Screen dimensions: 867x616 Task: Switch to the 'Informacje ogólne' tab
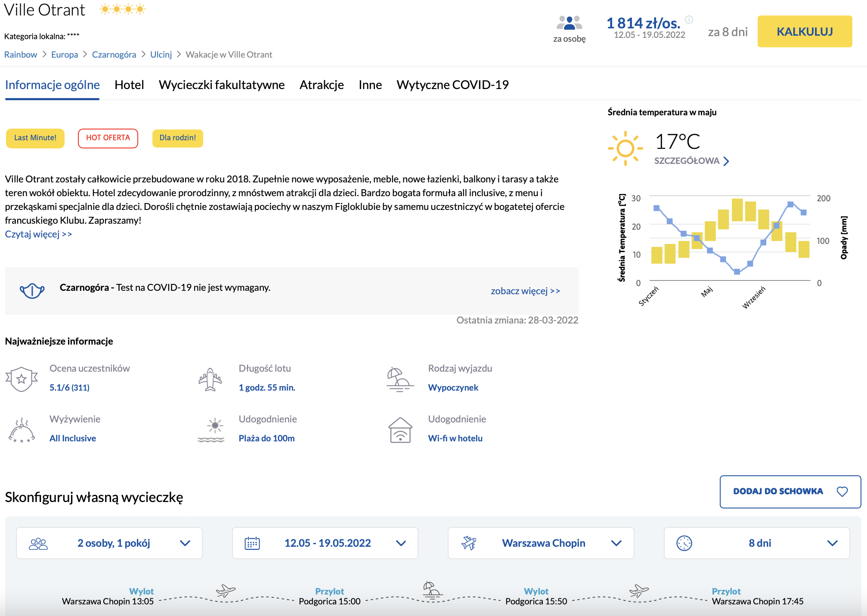tap(53, 85)
